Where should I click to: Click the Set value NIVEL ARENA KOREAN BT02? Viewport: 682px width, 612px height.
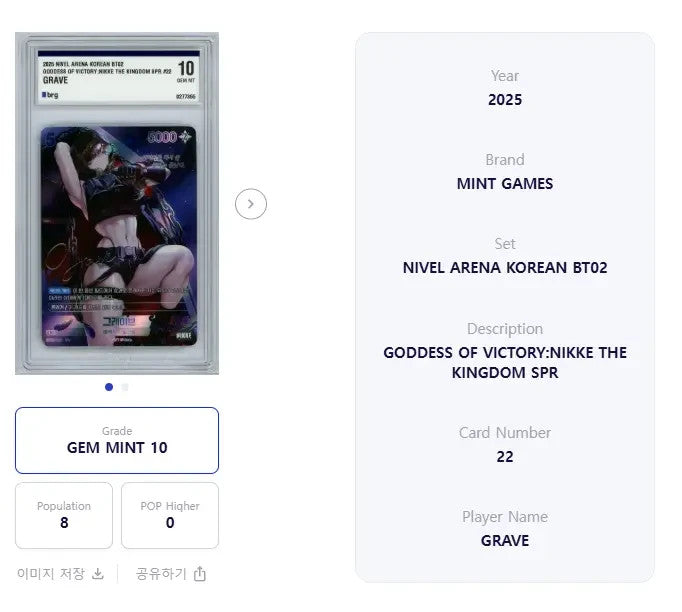click(x=505, y=268)
